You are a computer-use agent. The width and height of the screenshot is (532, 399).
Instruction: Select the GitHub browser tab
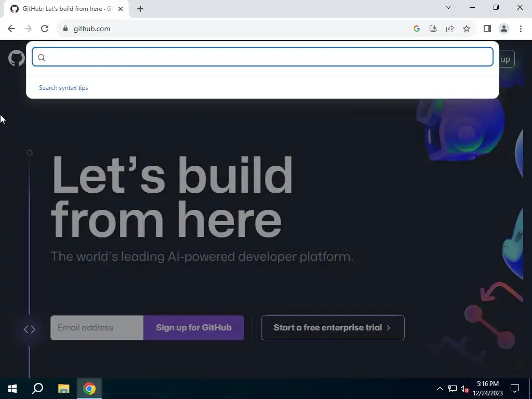pos(66,9)
